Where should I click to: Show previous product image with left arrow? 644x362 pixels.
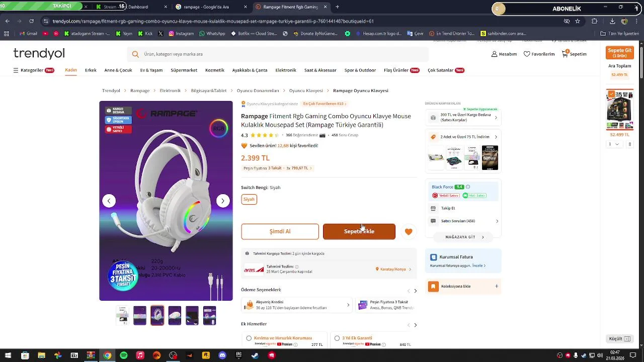tap(109, 201)
